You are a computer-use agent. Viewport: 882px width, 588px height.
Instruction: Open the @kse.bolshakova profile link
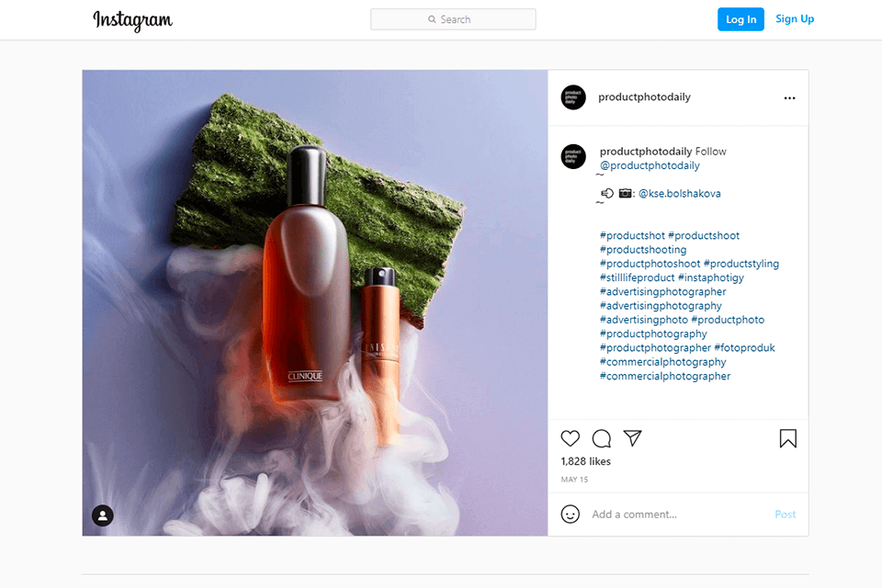coord(680,194)
